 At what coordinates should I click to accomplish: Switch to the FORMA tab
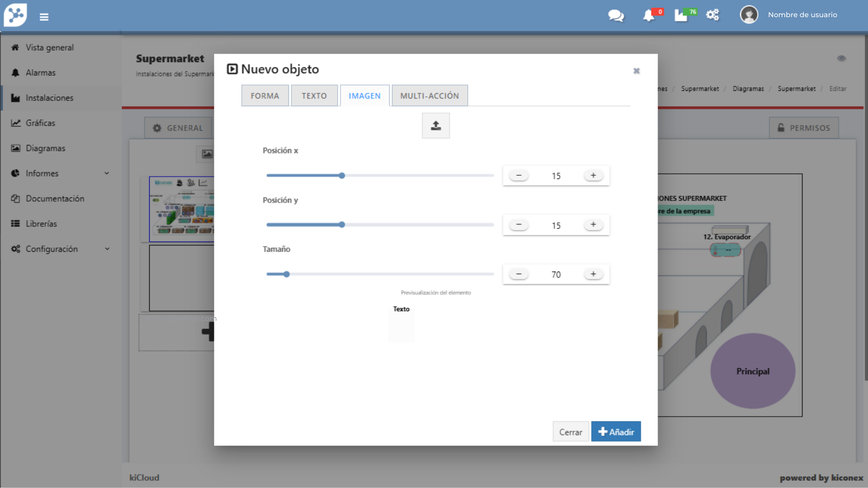(265, 96)
